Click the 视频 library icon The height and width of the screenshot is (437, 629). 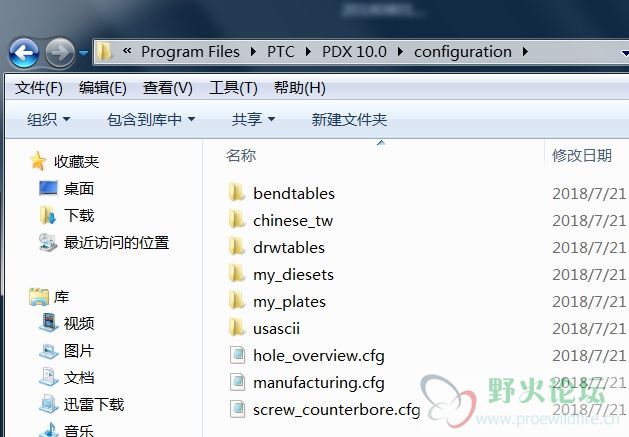pyautogui.click(x=49, y=323)
